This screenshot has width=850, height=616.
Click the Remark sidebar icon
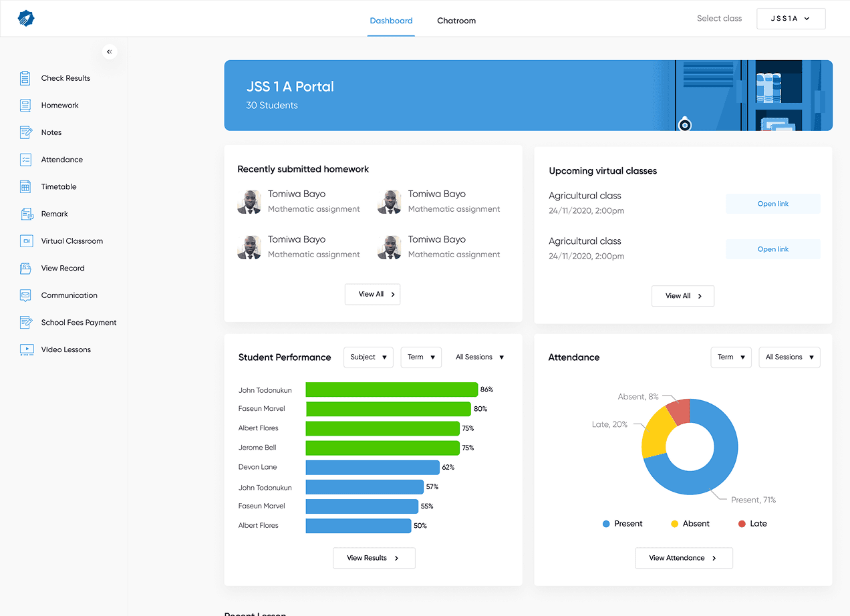26,214
